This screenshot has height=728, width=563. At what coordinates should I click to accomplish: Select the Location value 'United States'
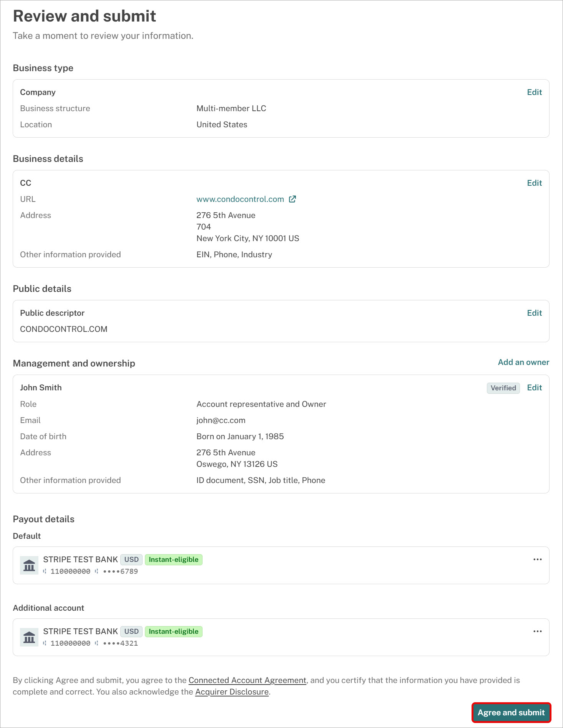click(x=222, y=125)
